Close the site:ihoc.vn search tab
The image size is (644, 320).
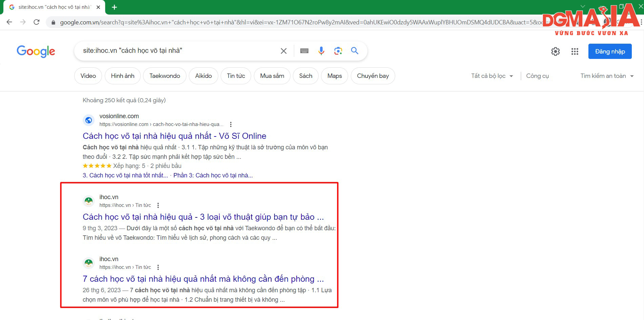tap(98, 7)
